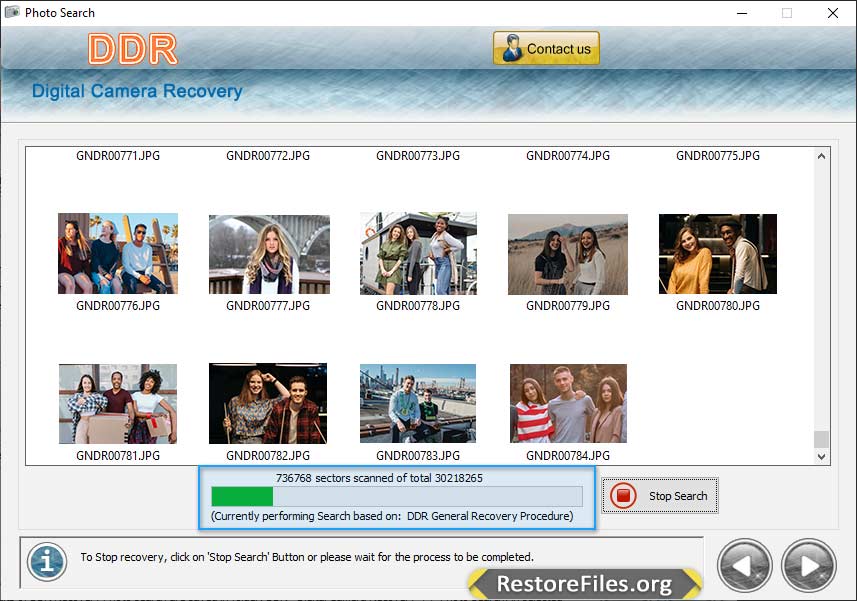This screenshot has width=857, height=601.
Task: Go back with the left arrow button
Action: 744,565
